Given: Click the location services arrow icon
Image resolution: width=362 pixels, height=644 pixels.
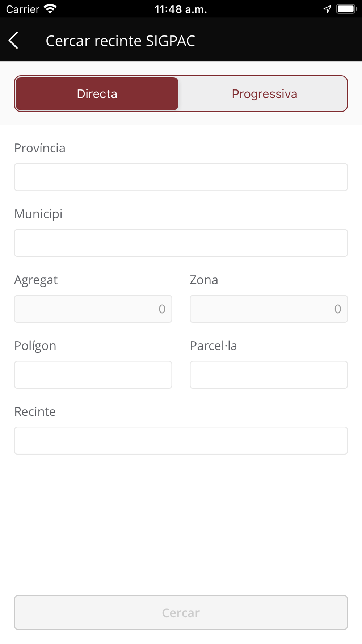Looking at the screenshot, I should [327, 9].
